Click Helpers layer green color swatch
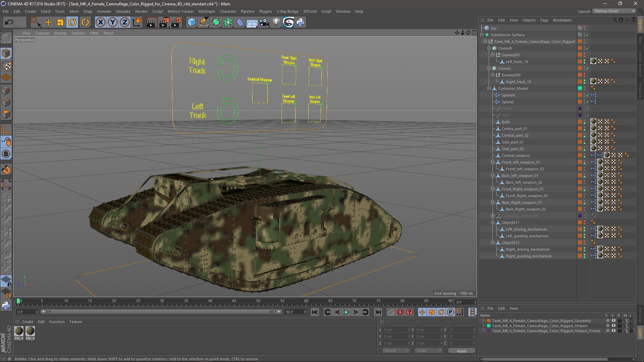 tap(489, 326)
